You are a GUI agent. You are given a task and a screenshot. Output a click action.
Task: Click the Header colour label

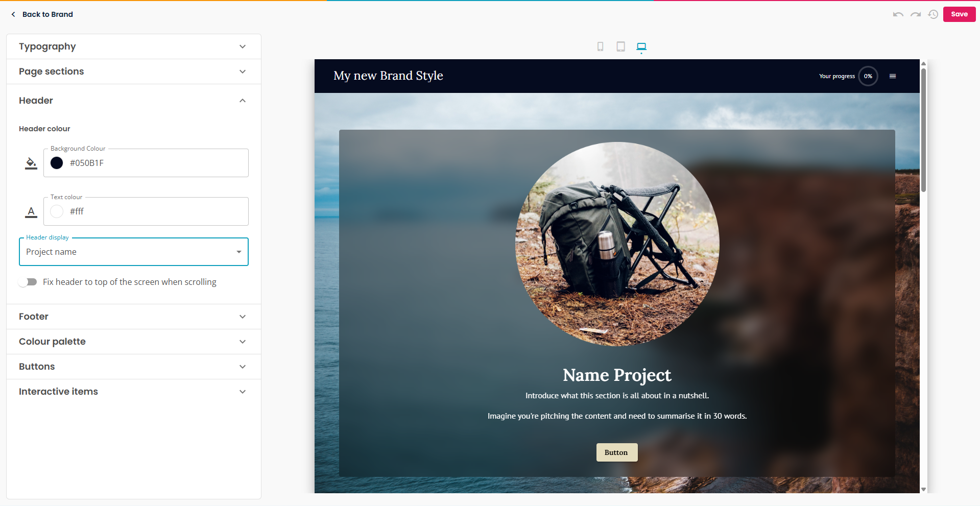click(44, 129)
